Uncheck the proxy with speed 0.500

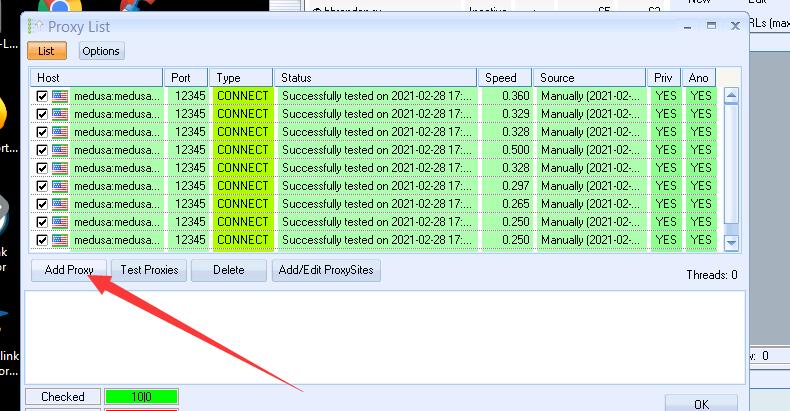[42, 150]
